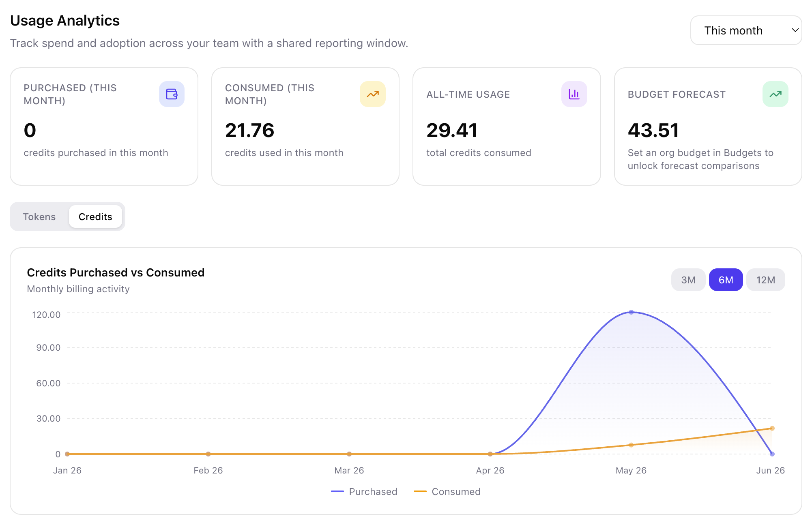Viewport: 812px width, 527px height.
Task: Click the 'Track spend and adoption' description
Action: coord(209,43)
